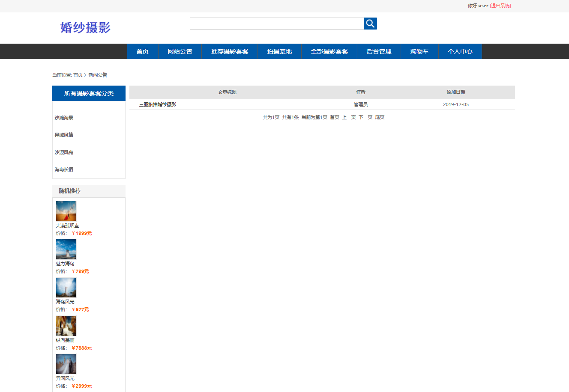This screenshot has width=569, height=392.
Task: Click the 异国风光 package title
Action: point(65,378)
